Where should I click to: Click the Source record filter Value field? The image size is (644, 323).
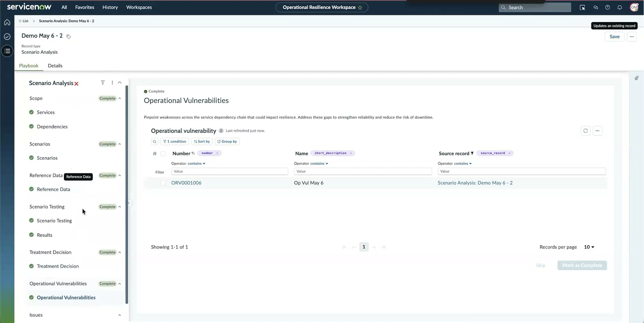(x=521, y=171)
